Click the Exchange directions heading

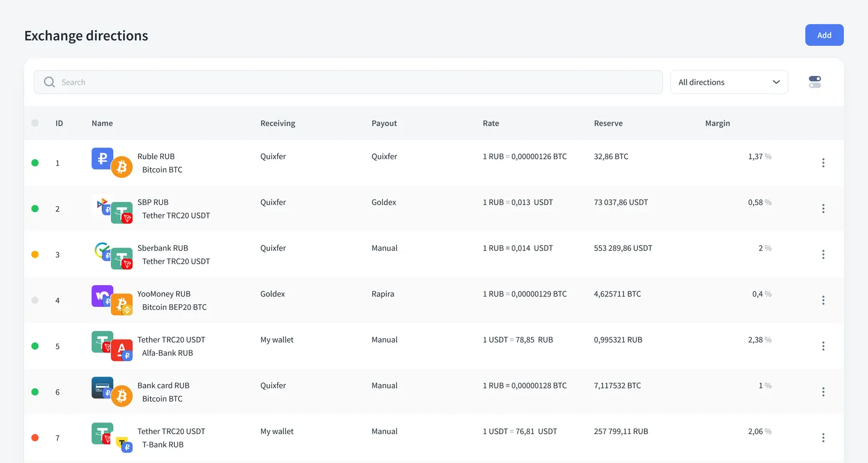[86, 36]
